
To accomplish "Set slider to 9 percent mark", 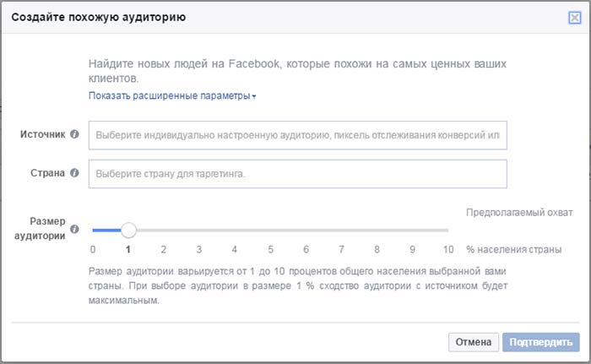I will pyautogui.click(x=413, y=230).
